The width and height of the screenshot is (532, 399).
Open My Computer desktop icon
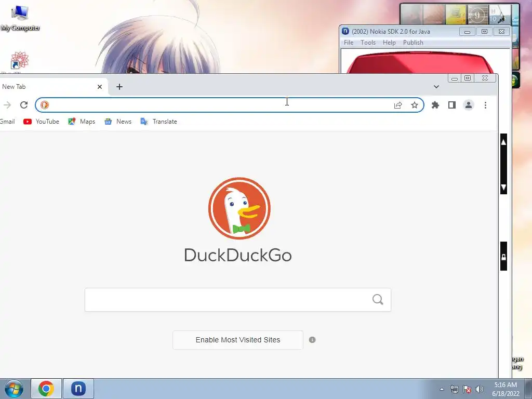click(20, 19)
